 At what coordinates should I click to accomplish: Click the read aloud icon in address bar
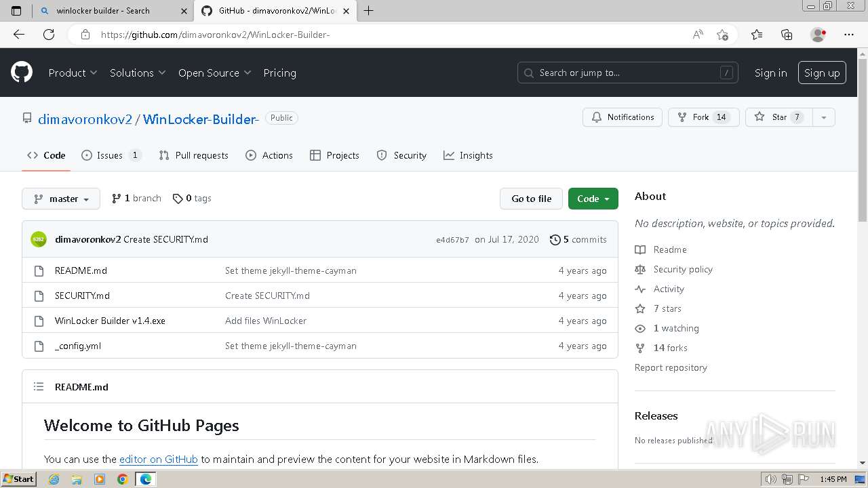pyautogui.click(x=698, y=35)
